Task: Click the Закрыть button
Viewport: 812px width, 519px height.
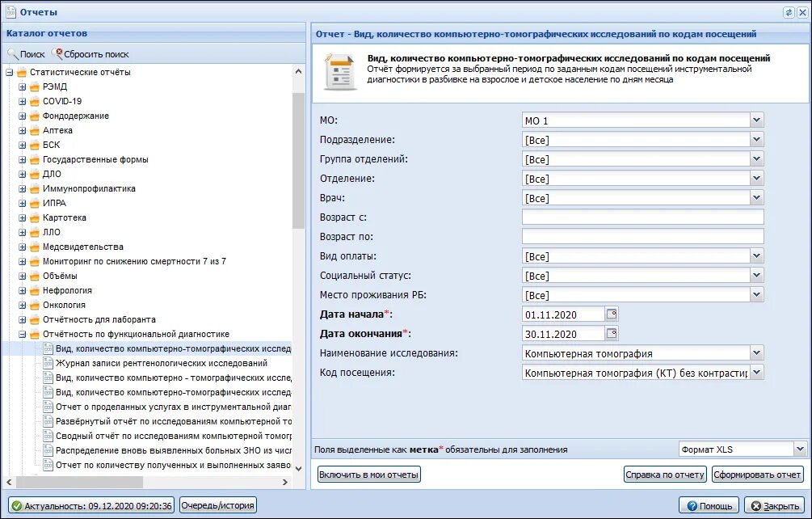Action: (x=775, y=505)
